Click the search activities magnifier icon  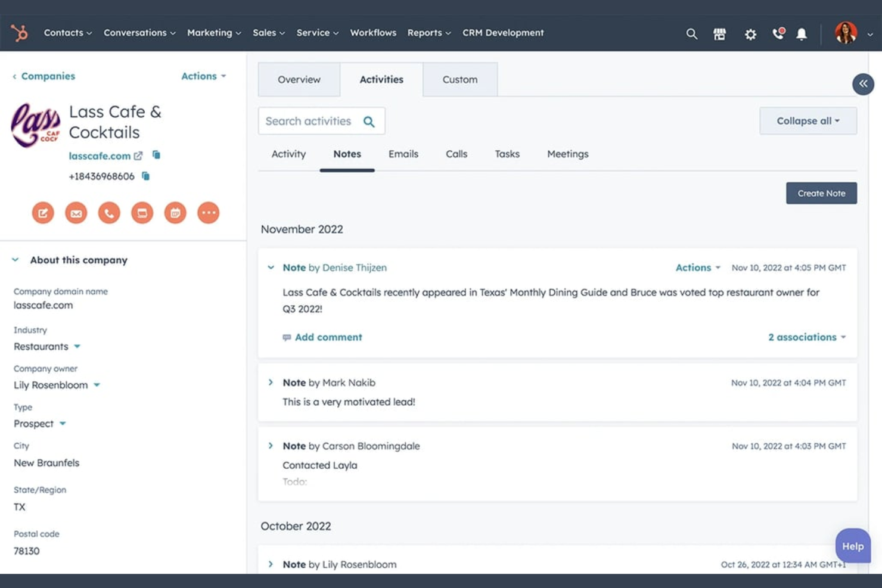(x=369, y=122)
